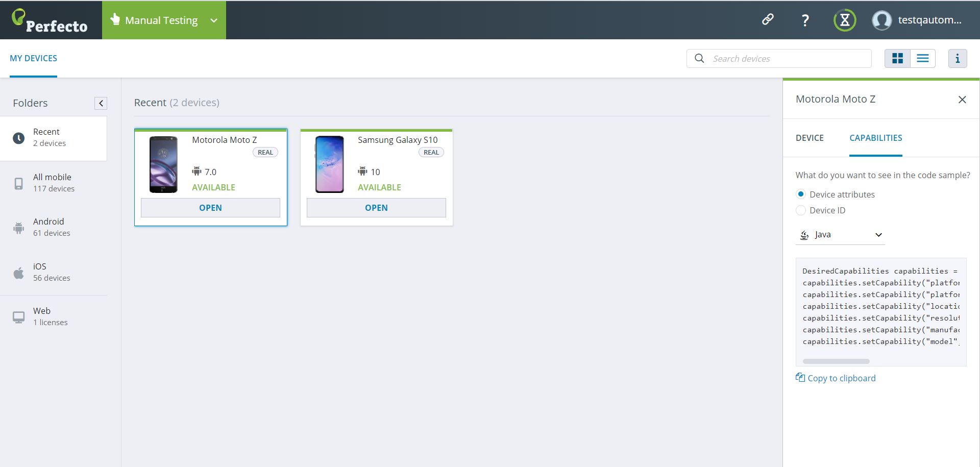980x467 pixels.
Task: Click Copy to clipboard link
Action: pos(842,378)
